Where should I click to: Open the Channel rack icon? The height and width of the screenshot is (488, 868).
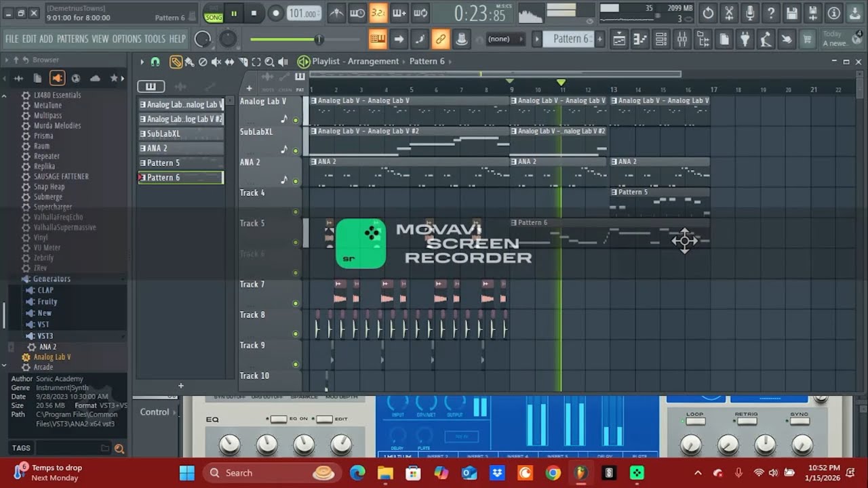coord(661,39)
